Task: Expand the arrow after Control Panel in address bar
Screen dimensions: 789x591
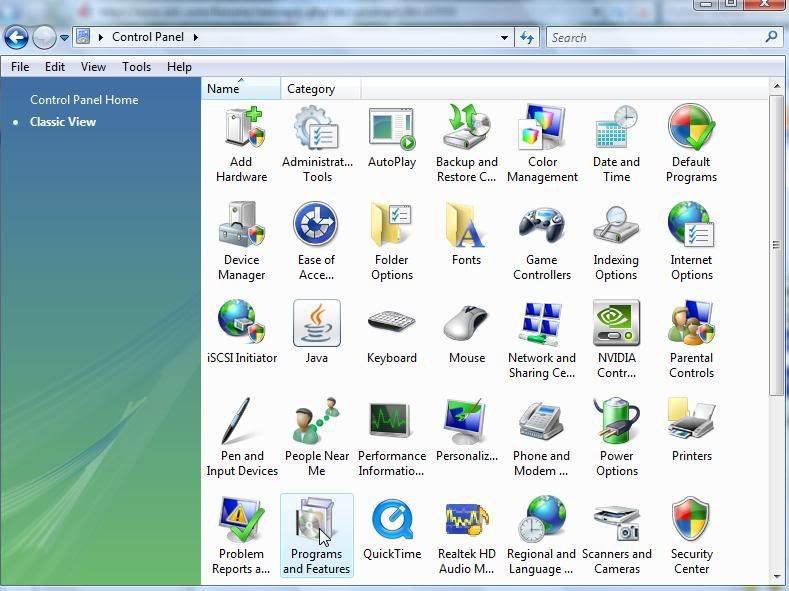Action: tap(196, 37)
